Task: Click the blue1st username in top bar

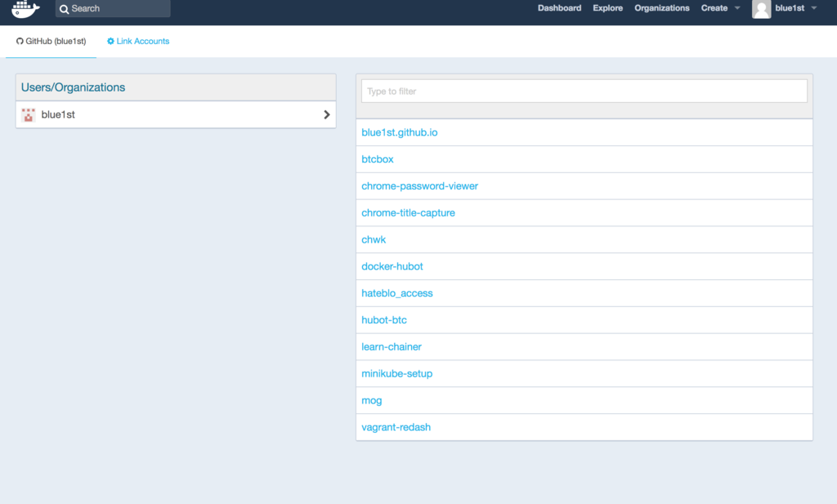Action: (790, 8)
